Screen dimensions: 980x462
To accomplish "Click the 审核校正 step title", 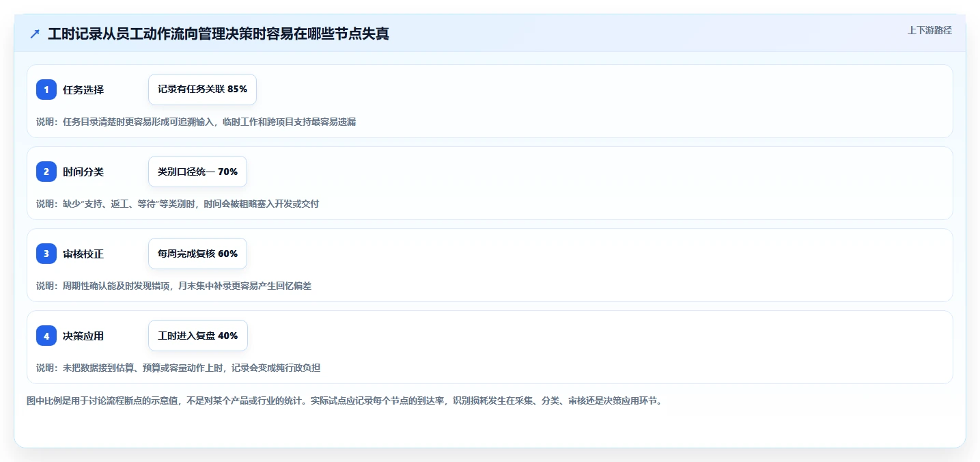I will click(83, 254).
